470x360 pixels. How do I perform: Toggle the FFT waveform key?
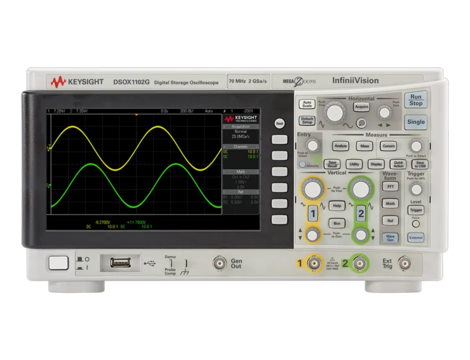click(390, 186)
